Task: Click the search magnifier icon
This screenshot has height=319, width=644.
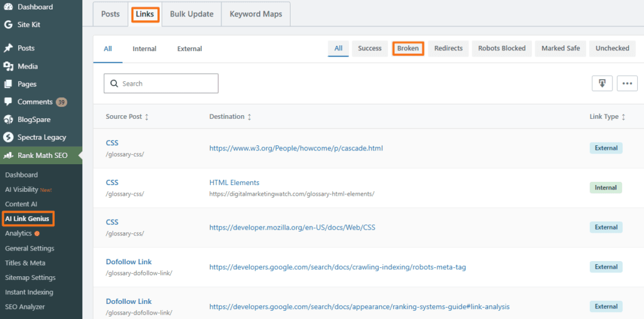Action: click(114, 84)
